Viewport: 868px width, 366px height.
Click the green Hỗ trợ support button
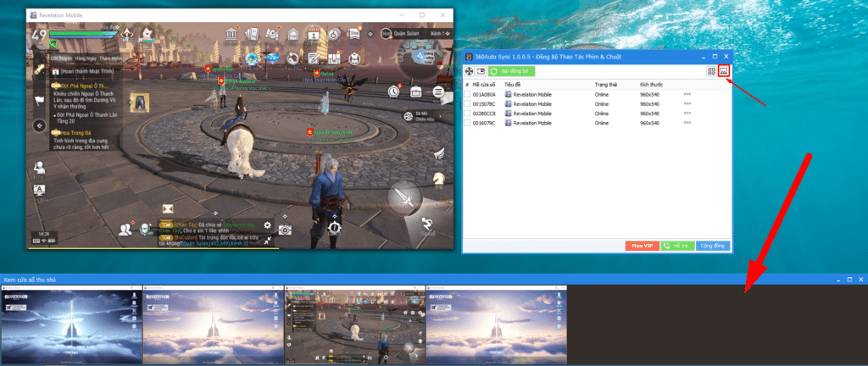point(677,246)
